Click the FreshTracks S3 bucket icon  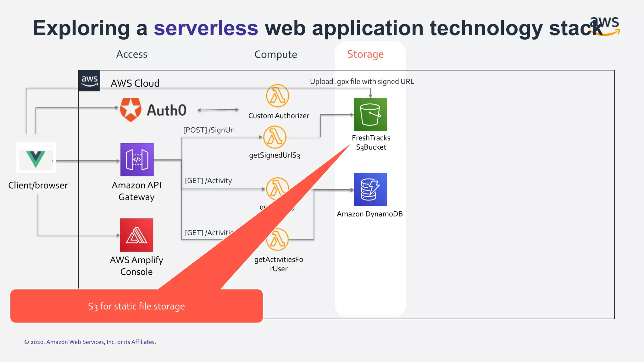pos(370,114)
